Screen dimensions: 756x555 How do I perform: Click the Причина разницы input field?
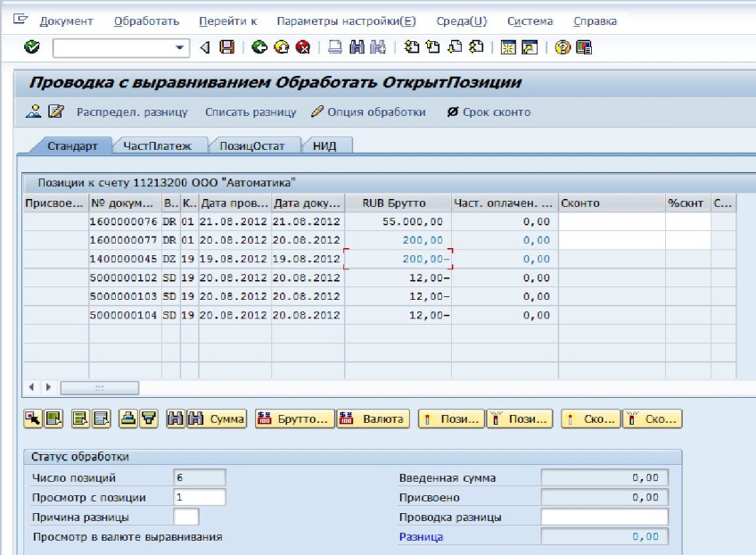point(186,517)
